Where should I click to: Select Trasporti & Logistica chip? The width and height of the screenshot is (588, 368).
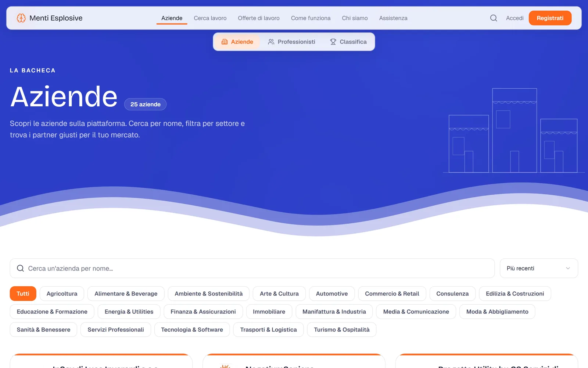(x=268, y=330)
